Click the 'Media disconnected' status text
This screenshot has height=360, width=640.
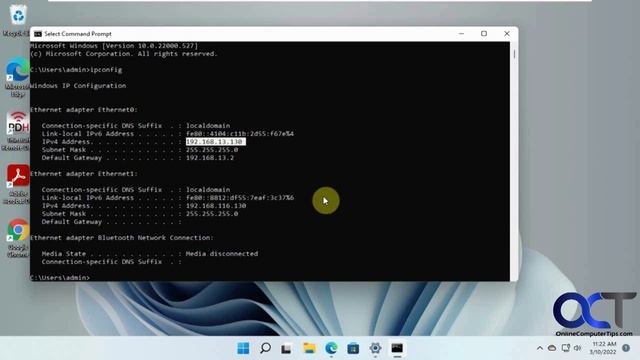(x=222, y=254)
